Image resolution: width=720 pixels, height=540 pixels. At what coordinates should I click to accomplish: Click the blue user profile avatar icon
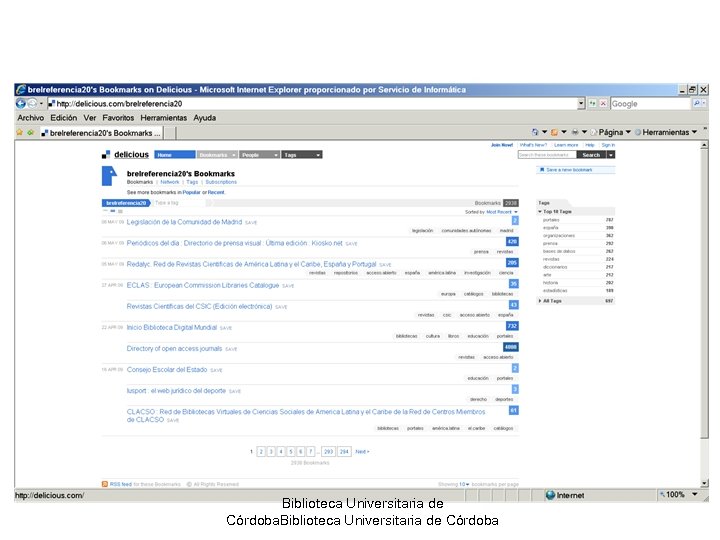(x=109, y=176)
